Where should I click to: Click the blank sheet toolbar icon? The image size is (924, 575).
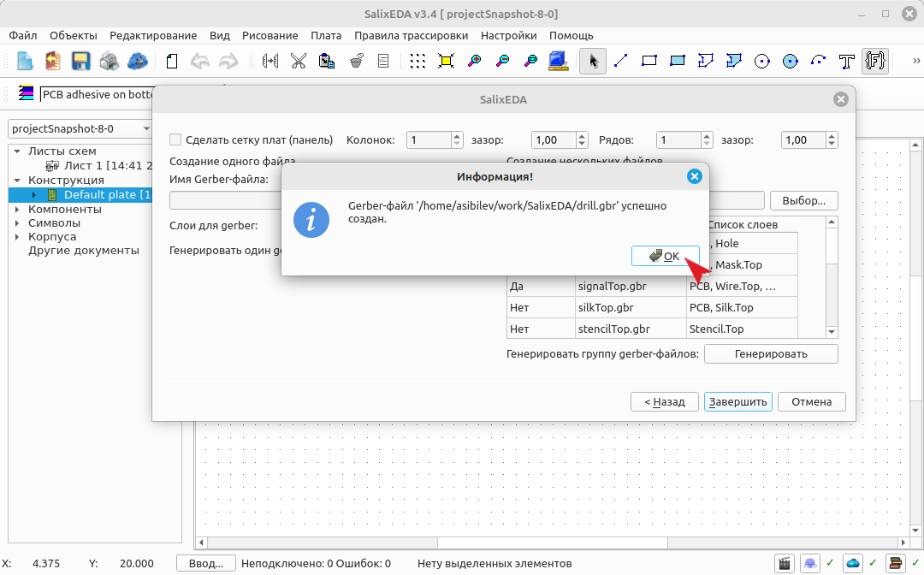pyautogui.click(x=172, y=61)
